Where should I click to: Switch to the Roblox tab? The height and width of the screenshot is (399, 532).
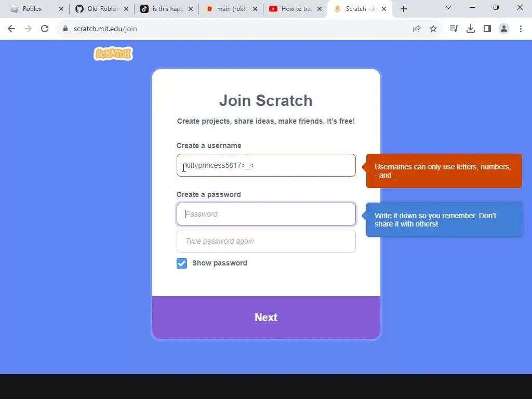(32, 9)
